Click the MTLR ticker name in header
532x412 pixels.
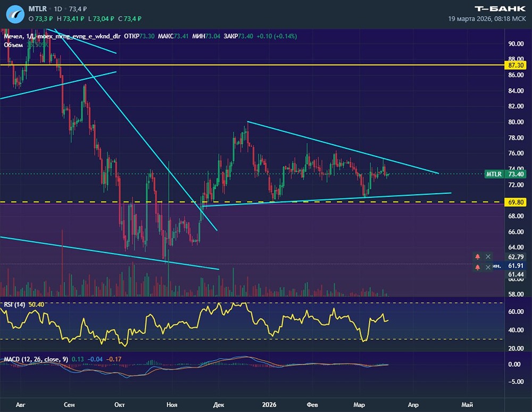pos(38,9)
